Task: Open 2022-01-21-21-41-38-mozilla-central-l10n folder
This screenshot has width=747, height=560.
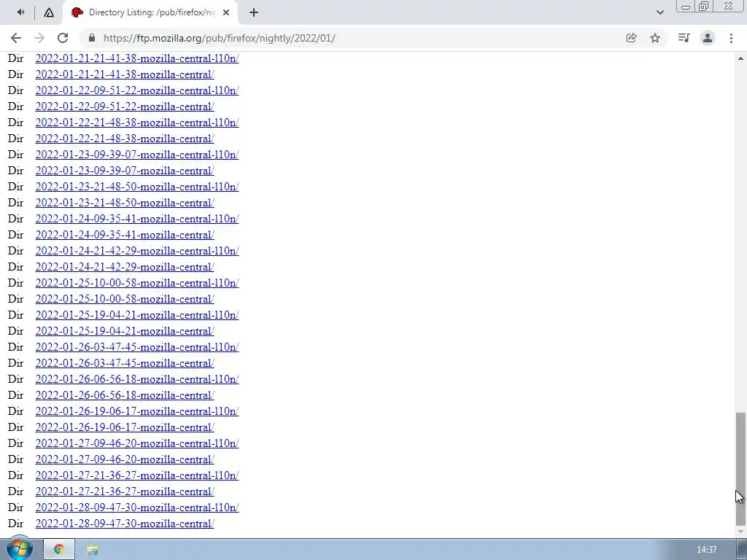Action: (x=136, y=58)
